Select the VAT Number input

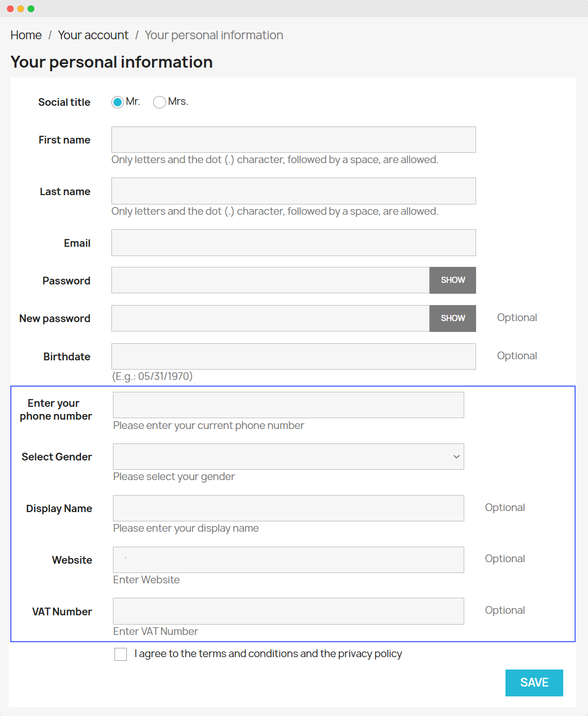tap(288, 611)
